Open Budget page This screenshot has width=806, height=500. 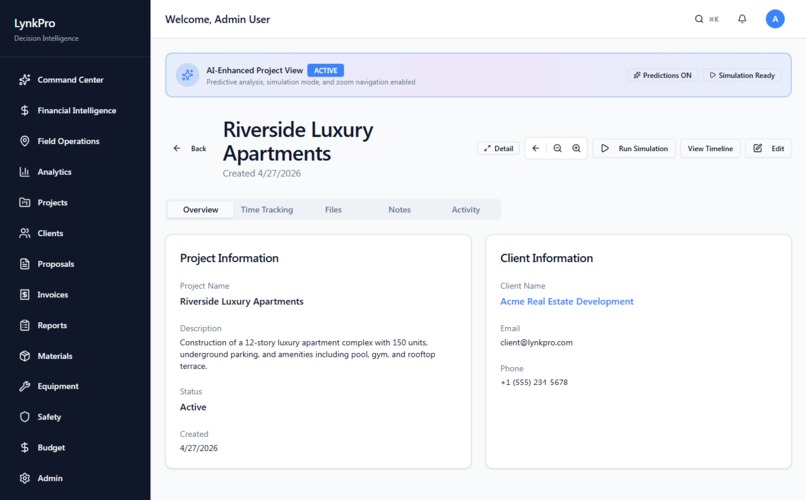point(51,448)
